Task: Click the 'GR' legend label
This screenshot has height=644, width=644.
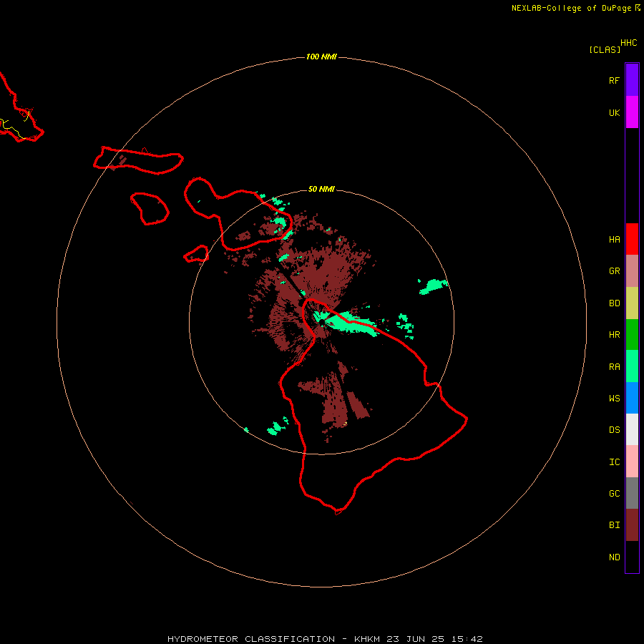Action: (614, 271)
